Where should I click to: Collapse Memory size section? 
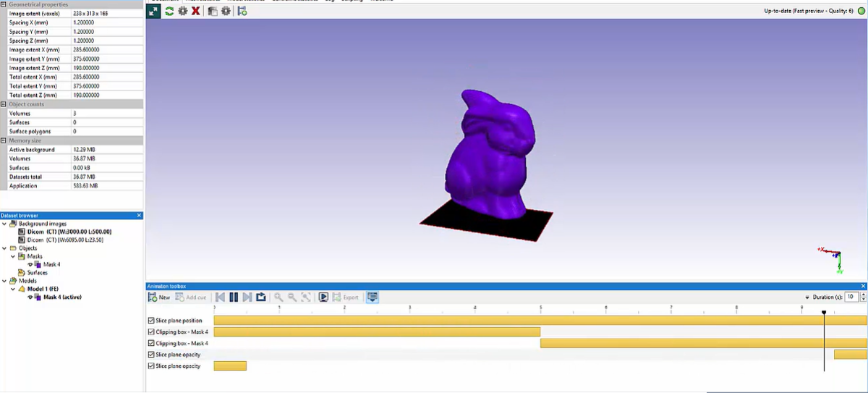[x=4, y=140]
